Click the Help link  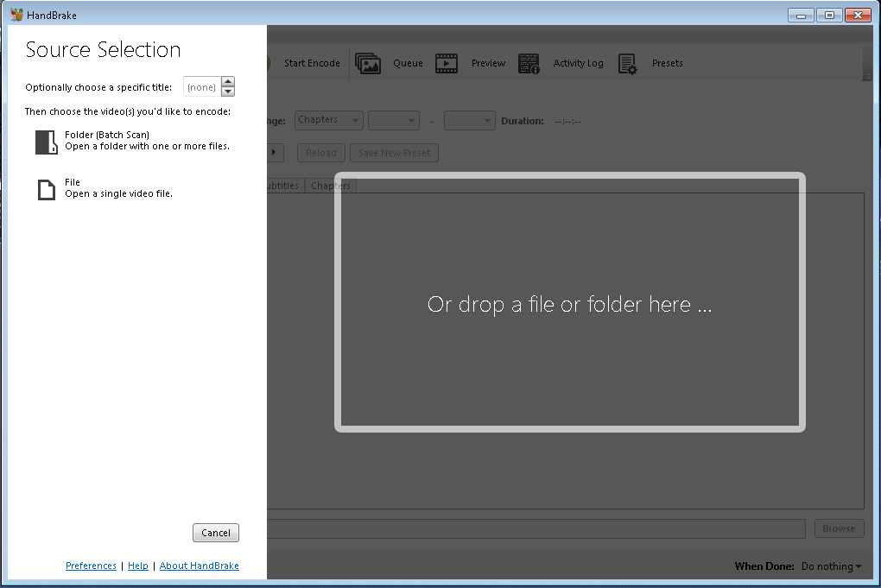pyautogui.click(x=138, y=566)
